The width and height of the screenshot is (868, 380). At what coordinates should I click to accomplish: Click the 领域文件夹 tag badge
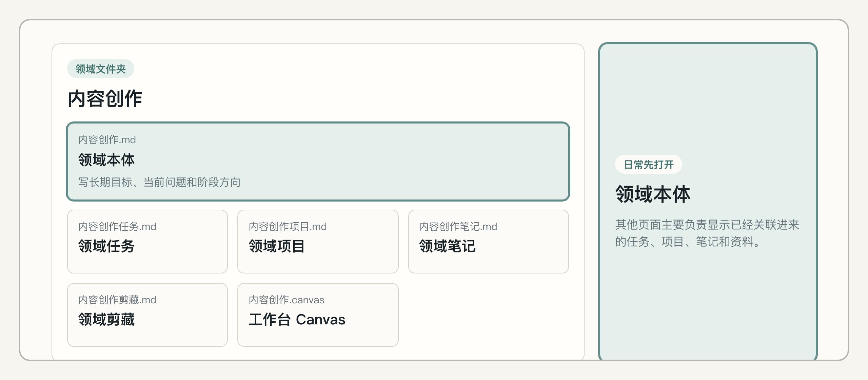click(101, 69)
